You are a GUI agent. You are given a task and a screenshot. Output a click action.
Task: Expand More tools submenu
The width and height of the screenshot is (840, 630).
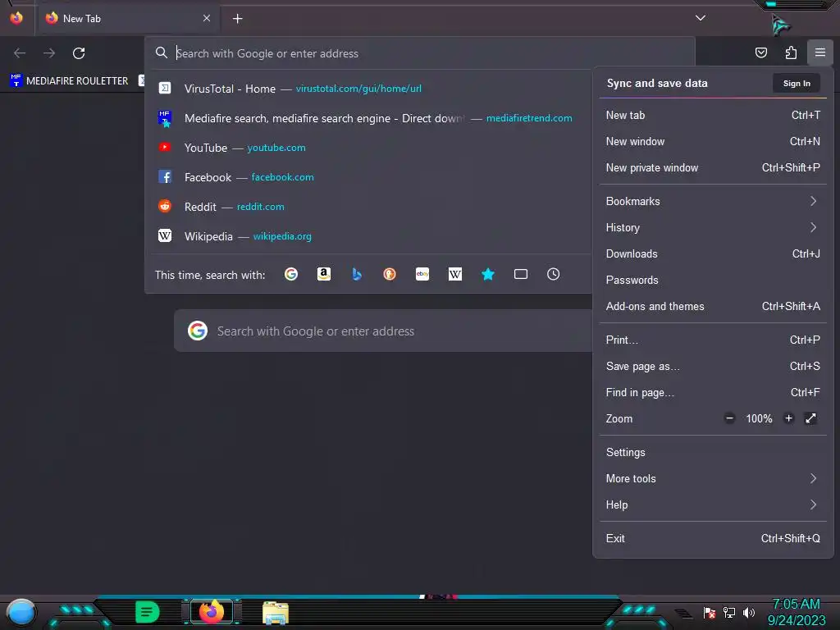(713, 479)
